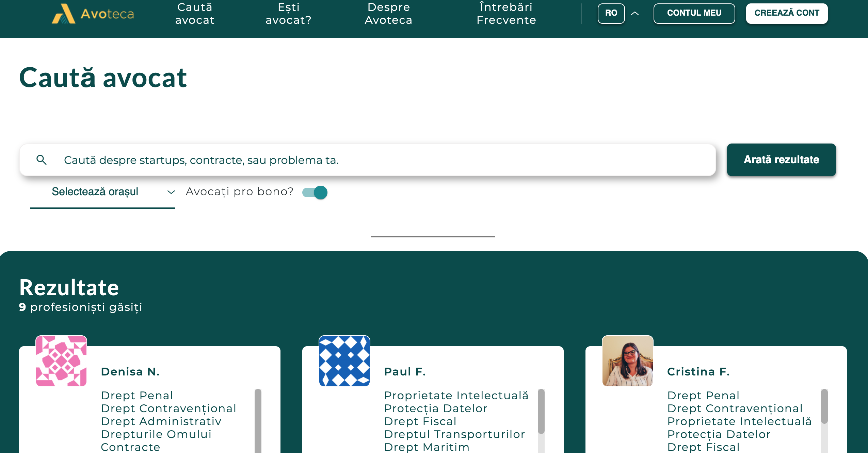Click the Contul Meu button
The image size is (868, 453).
(694, 13)
